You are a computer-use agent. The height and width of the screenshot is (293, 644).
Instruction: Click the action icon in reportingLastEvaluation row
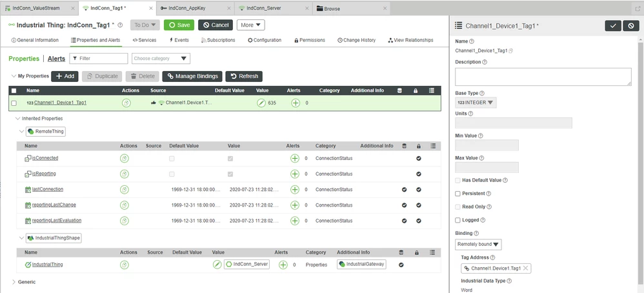tap(125, 221)
